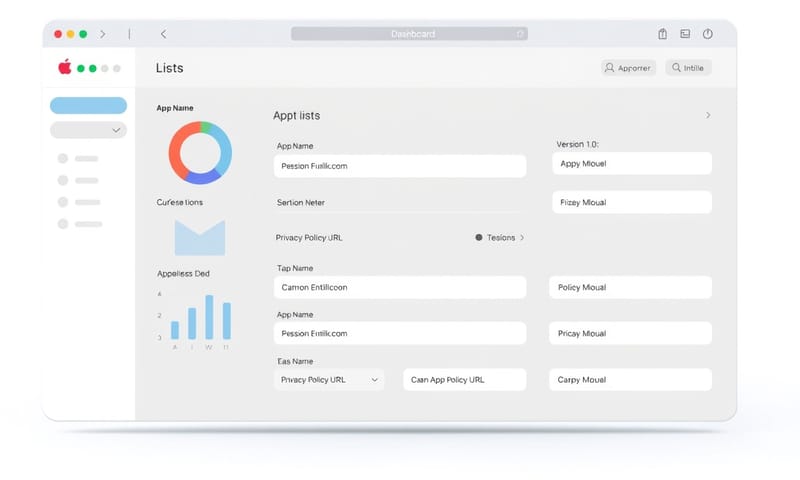Click the Can App Policy URL field
800x480 pixels.
tap(464, 380)
